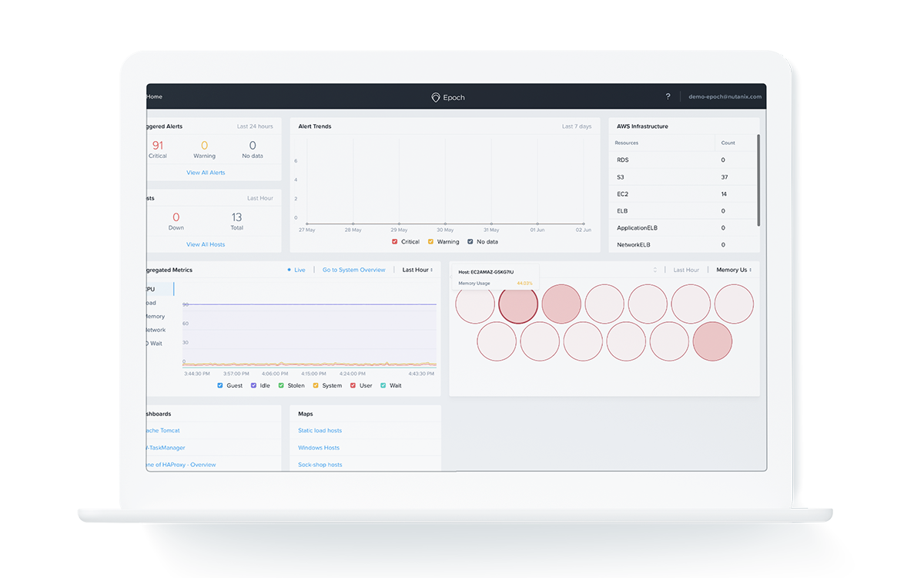Select the highlighted EC2AMAZ host circle
924x578 pixels.
518,303
